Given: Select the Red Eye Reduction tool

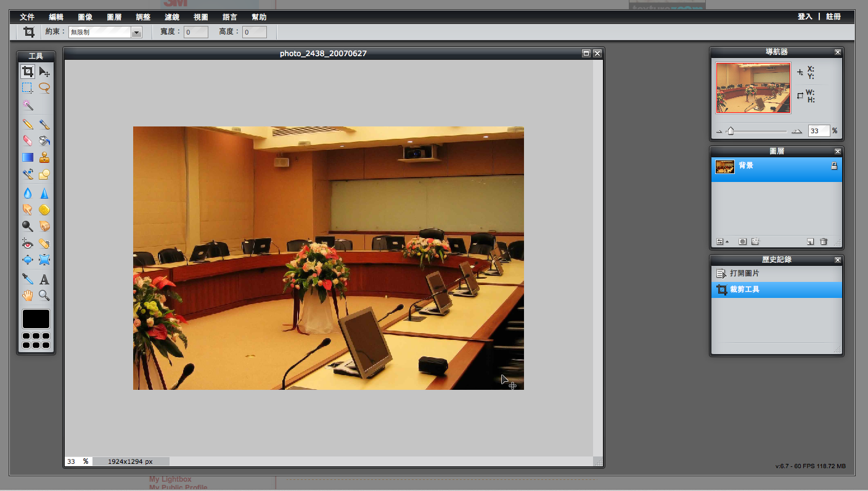Looking at the screenshot, I should pyautogui.click(x=28, y=244).
